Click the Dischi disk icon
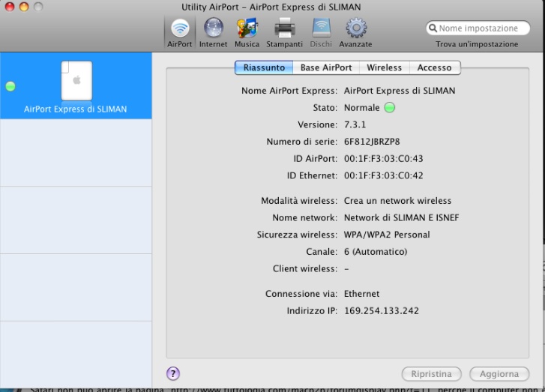This screenshot has height=392, width=545. point(321,34)
